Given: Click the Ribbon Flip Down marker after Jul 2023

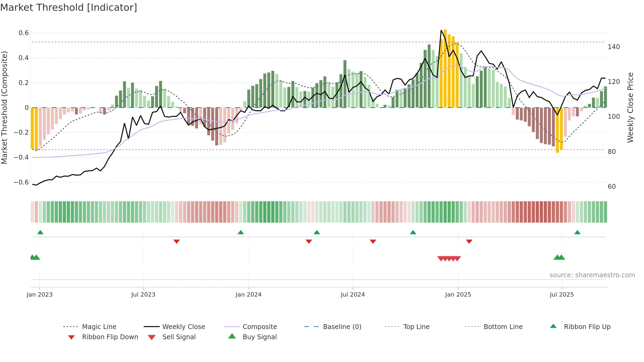Looking at the screenshot, I should (177, 242).
